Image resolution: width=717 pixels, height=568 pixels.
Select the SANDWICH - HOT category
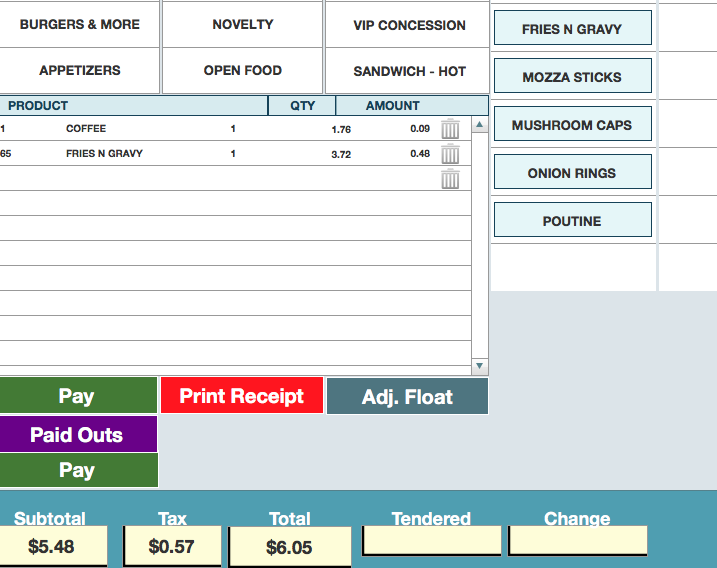point(407,71)
